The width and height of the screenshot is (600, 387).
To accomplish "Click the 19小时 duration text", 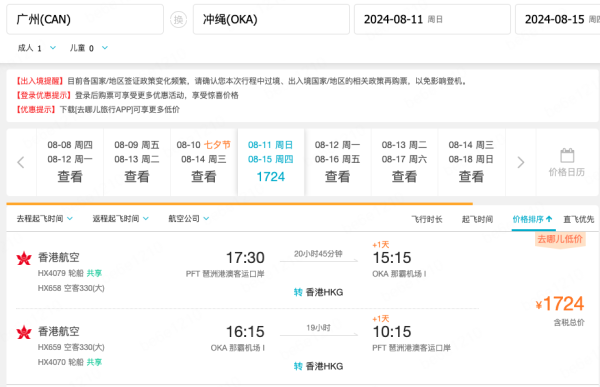I will click(x=318, y=328).
